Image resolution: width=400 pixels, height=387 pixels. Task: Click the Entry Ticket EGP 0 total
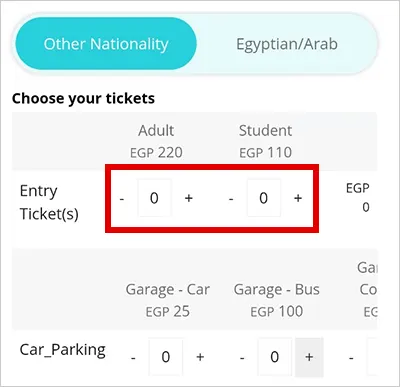point(358,197)
